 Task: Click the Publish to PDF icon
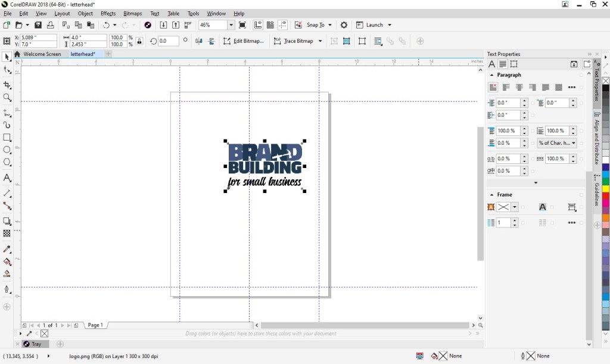pos(188,25)
